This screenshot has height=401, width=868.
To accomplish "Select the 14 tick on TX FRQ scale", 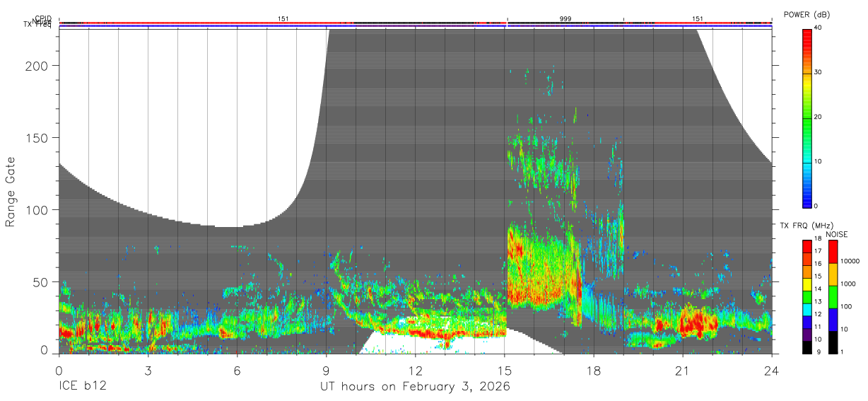I will [x=818, y=289].
